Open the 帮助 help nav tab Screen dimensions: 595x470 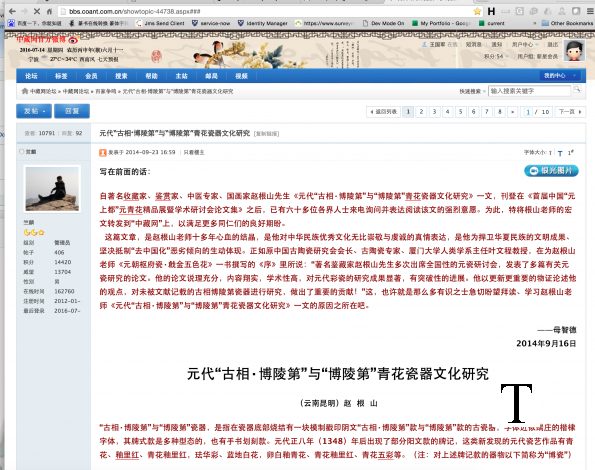pyautogui.click(x=151, y=76)
